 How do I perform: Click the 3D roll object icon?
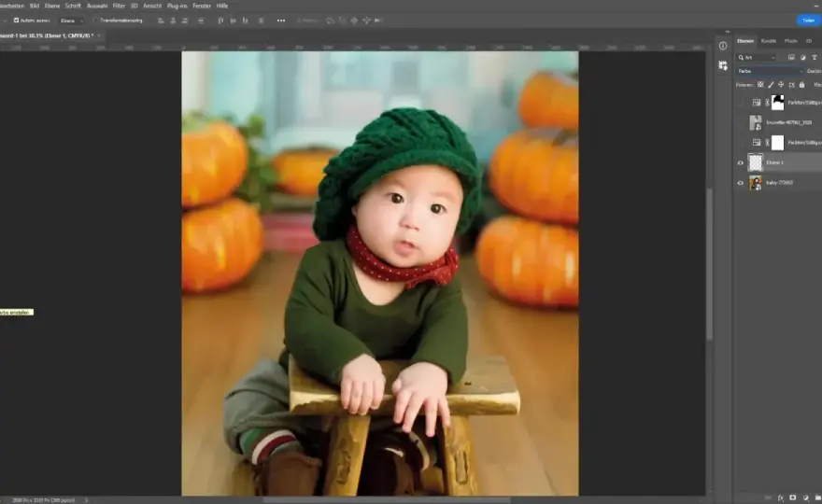342,21
